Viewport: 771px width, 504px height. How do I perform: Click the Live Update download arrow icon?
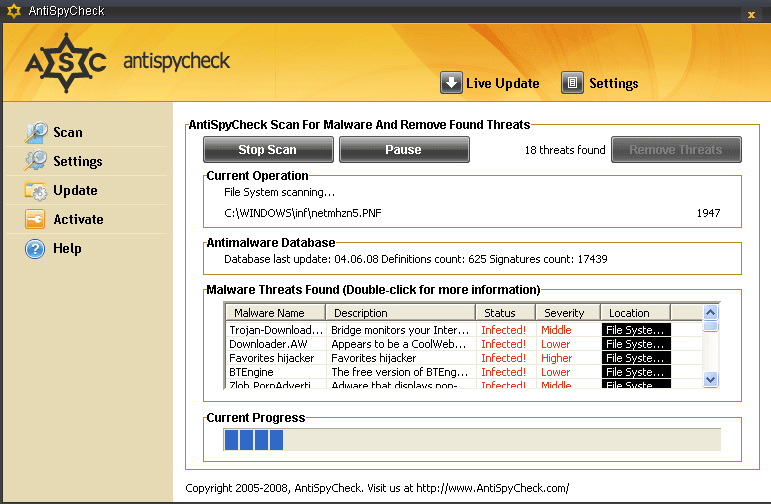(x=451, y=83)
